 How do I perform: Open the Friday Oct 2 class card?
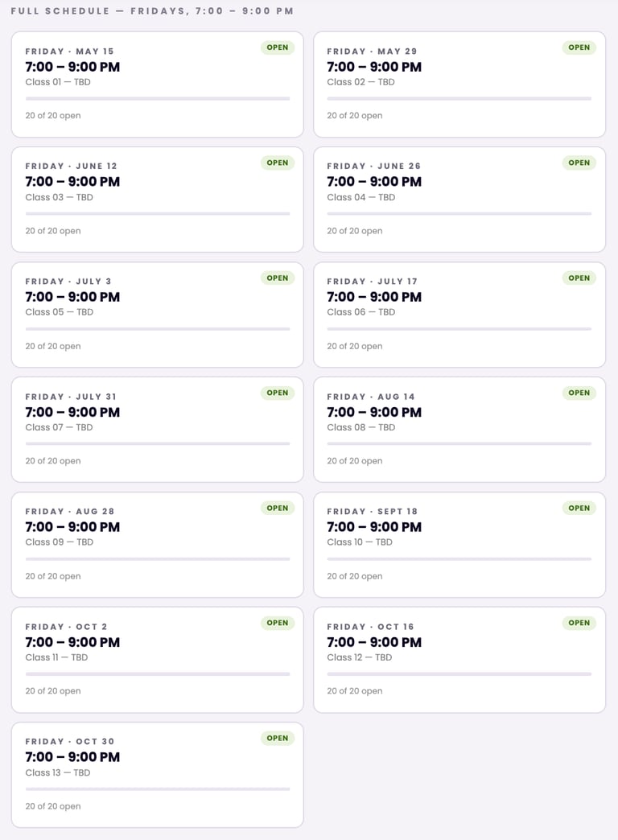pyautogui.click(x=157, y=660)
